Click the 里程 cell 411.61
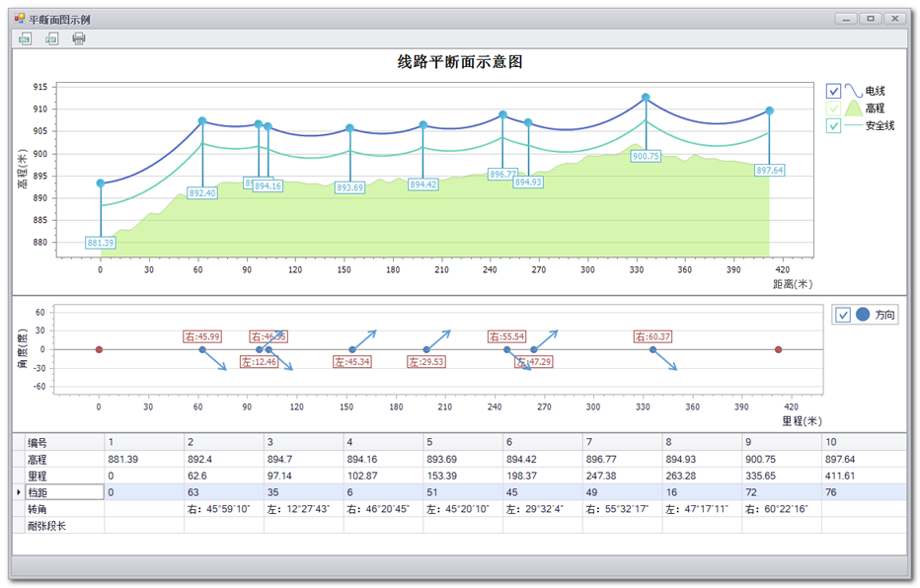This screenshot has width=920, height=588. pos(865,477)
